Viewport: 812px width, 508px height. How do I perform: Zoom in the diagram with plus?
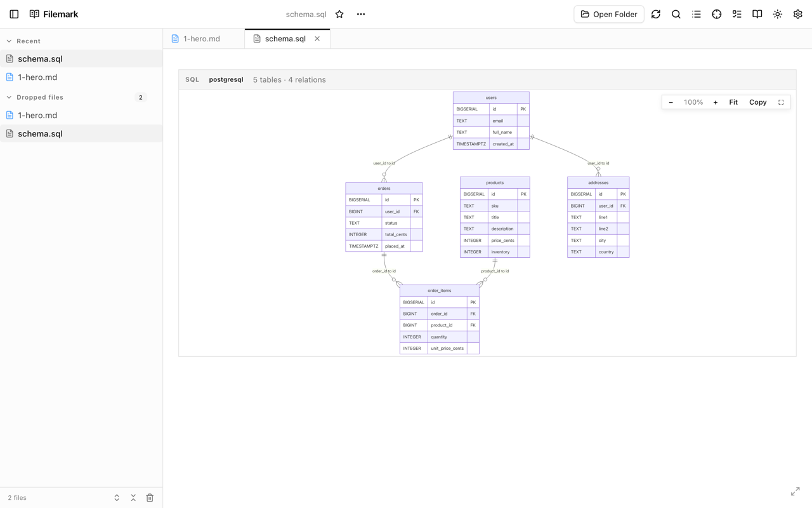click(x=716, y=102)
